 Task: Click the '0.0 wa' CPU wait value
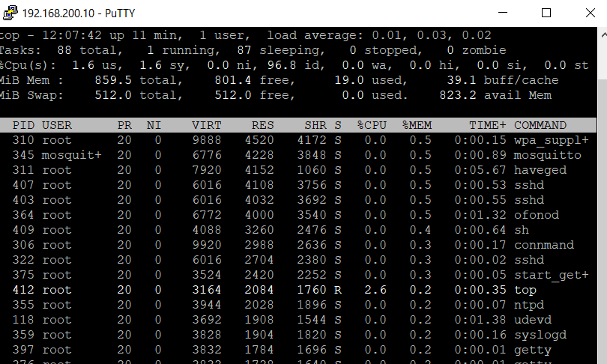click(366, 65)
